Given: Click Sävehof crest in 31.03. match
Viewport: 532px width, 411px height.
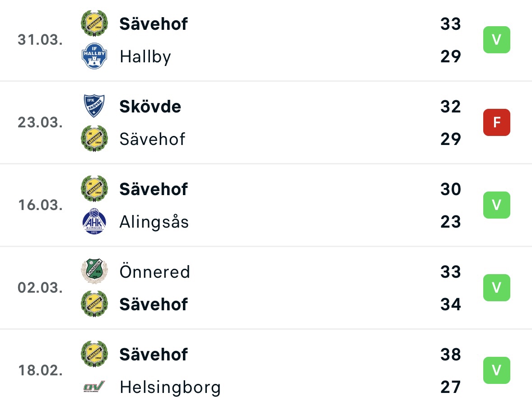Looking at the screenshot, I should (94, 23).
